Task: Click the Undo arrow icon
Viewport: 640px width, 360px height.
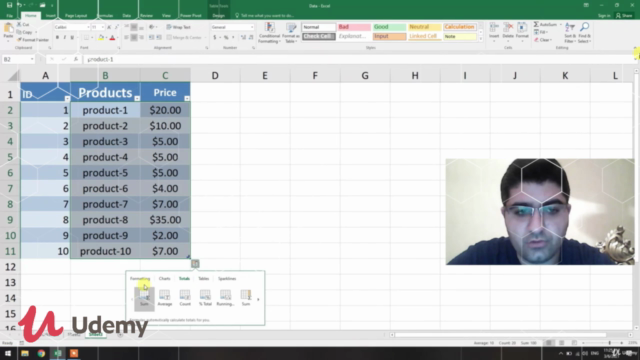Action: pyautogui.click(x=19, y=5)
